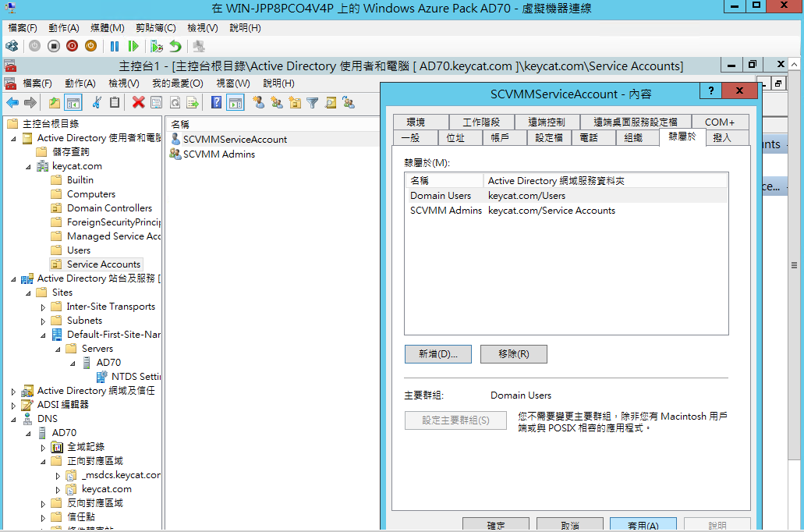Switch to the 設定檔 tab
The width and height of the screenshot is (804, 532).
tap(549, 137)
